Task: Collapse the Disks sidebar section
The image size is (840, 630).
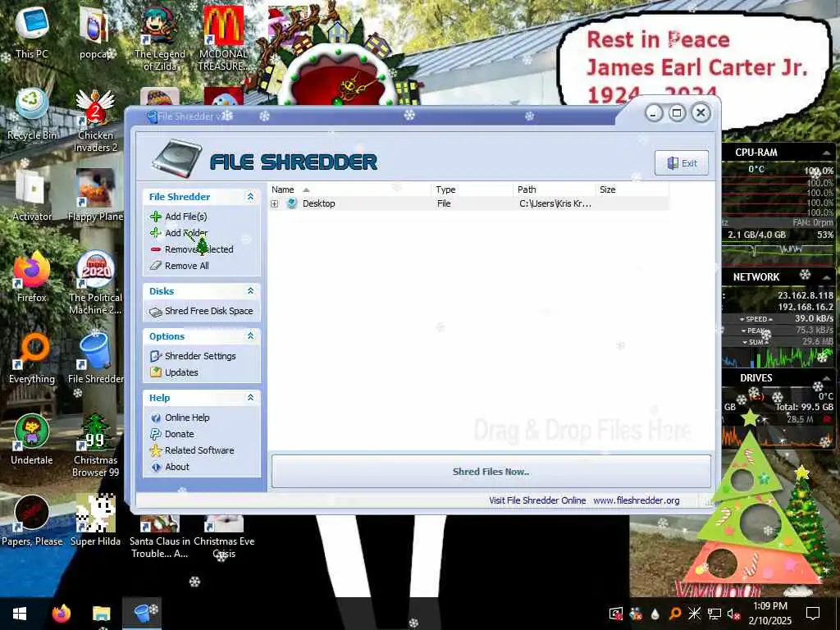Action: pyautogui.click(x=250, y=291)
